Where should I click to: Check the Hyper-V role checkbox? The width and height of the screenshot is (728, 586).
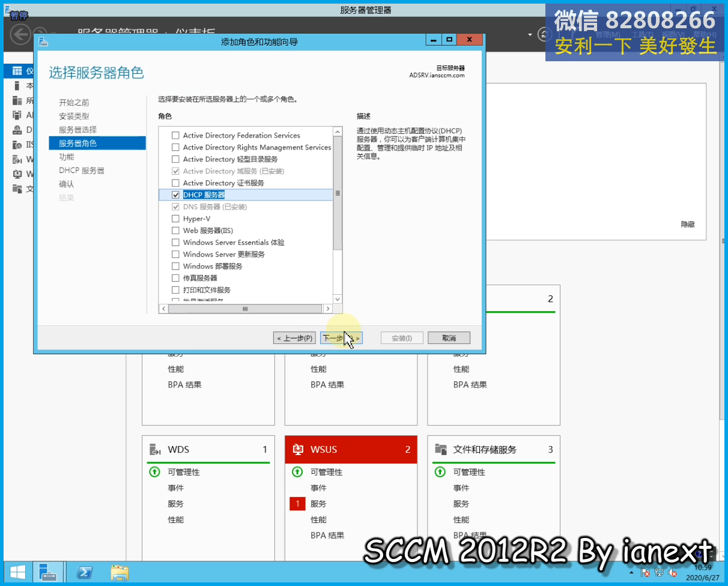coord(175,219)
